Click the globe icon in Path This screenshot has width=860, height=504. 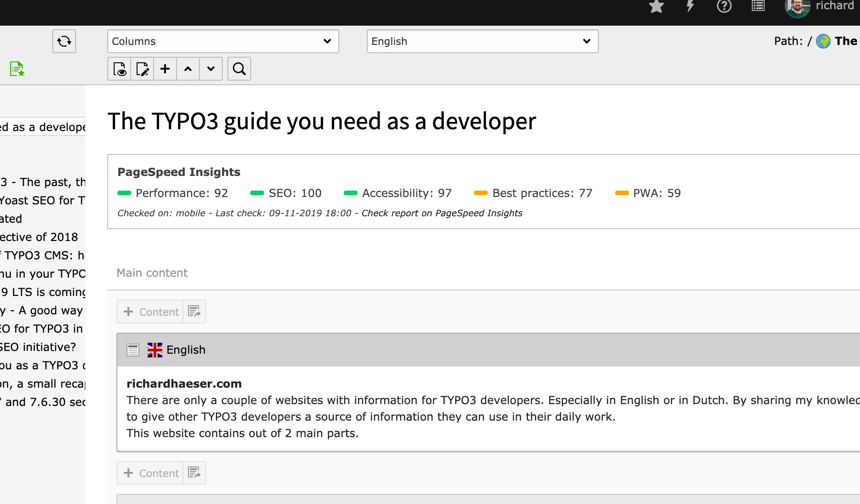823,41
